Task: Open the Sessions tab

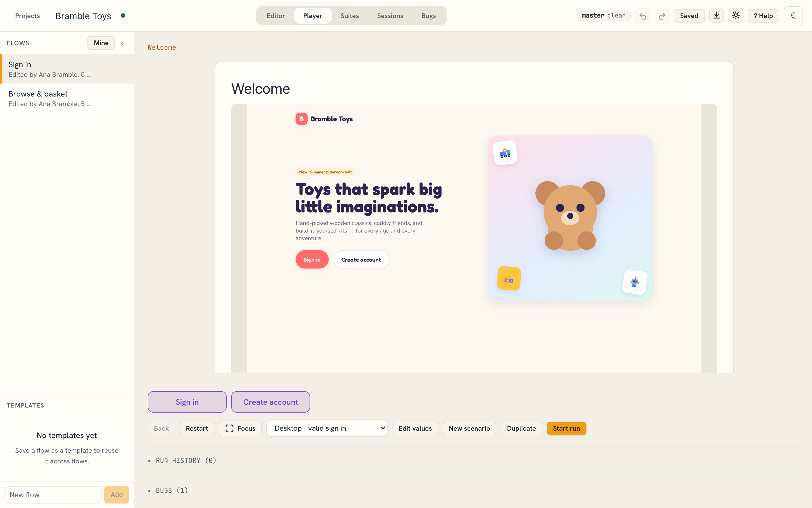Action: (390, 16)
